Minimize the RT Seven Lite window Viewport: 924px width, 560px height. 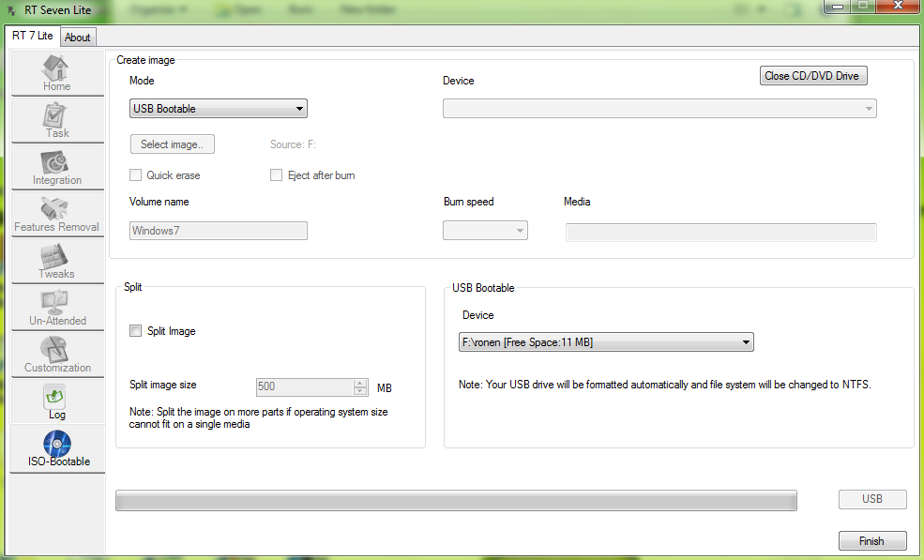(838, 6)
